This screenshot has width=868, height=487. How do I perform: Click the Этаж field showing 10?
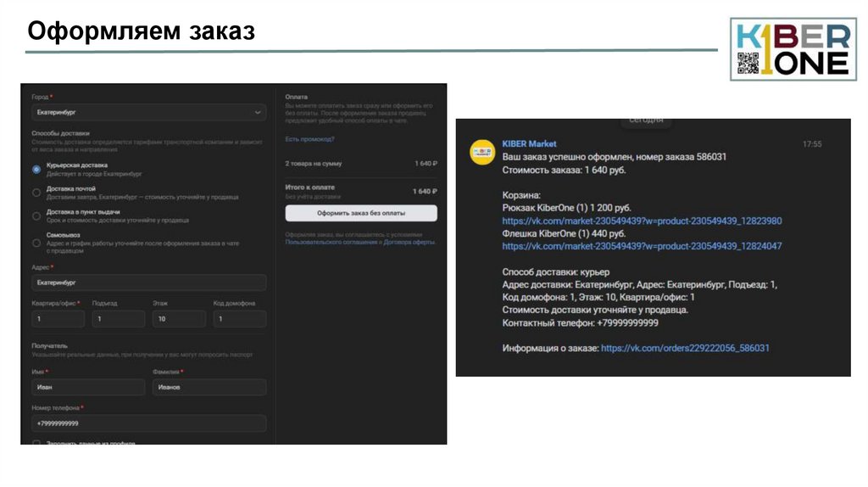click(x=180, y=318)
